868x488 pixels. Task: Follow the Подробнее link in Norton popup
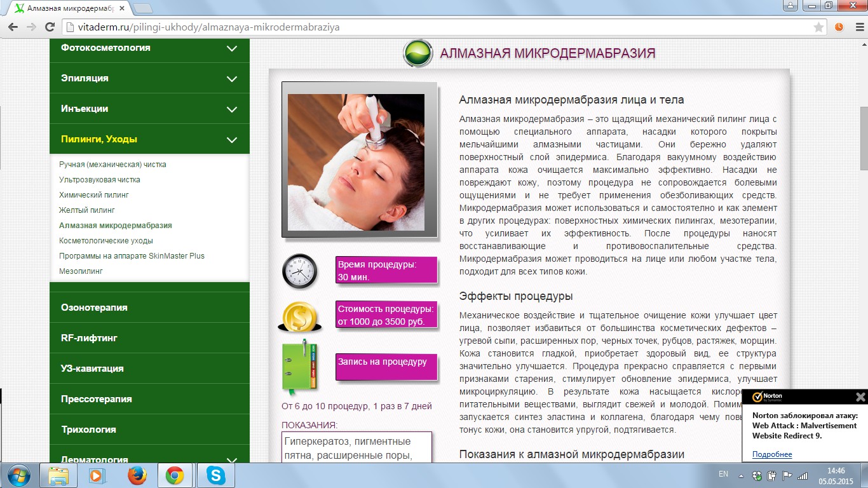click(x=772, y=454)
